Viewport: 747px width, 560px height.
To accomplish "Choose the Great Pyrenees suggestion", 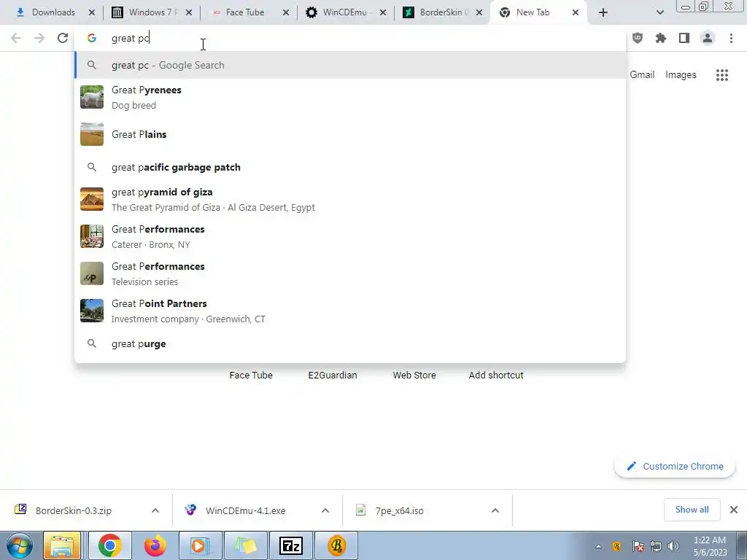I will point(350,97).
